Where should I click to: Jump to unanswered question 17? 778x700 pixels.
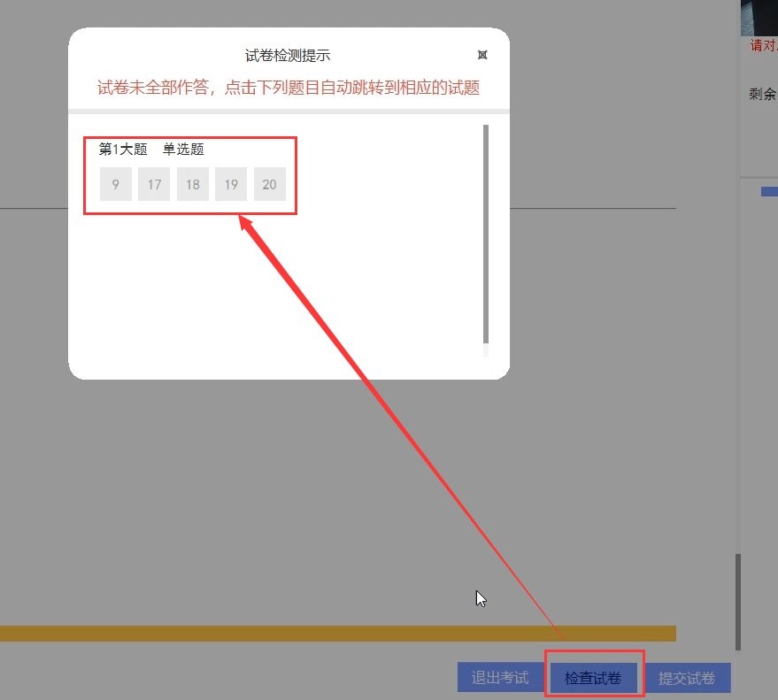154,185
